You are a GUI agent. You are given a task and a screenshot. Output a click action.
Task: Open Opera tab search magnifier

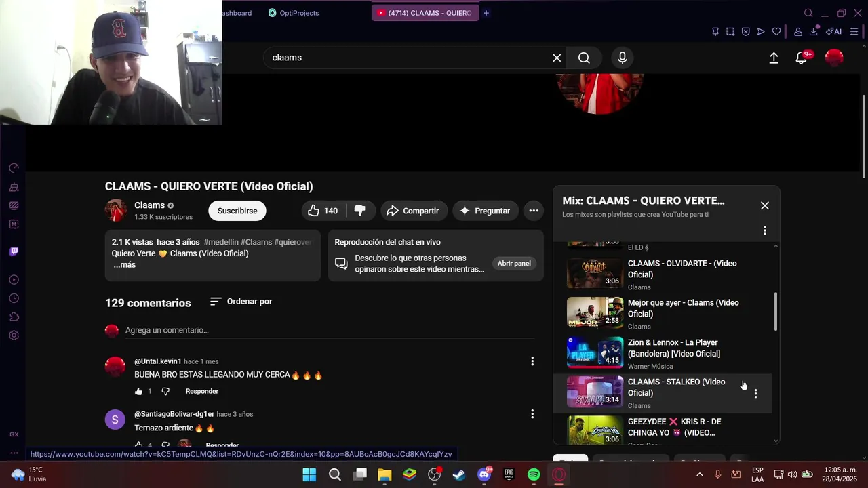(808, 13)
